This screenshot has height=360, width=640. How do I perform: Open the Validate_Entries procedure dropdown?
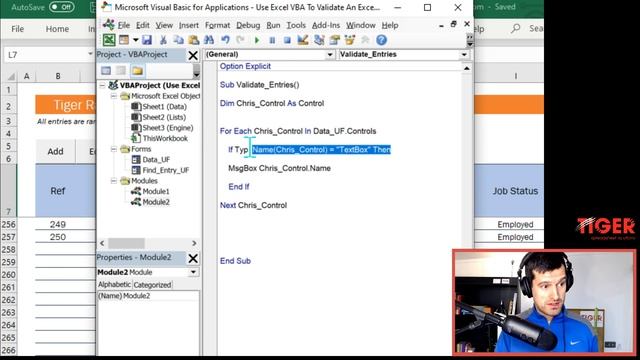click(464, 55)
